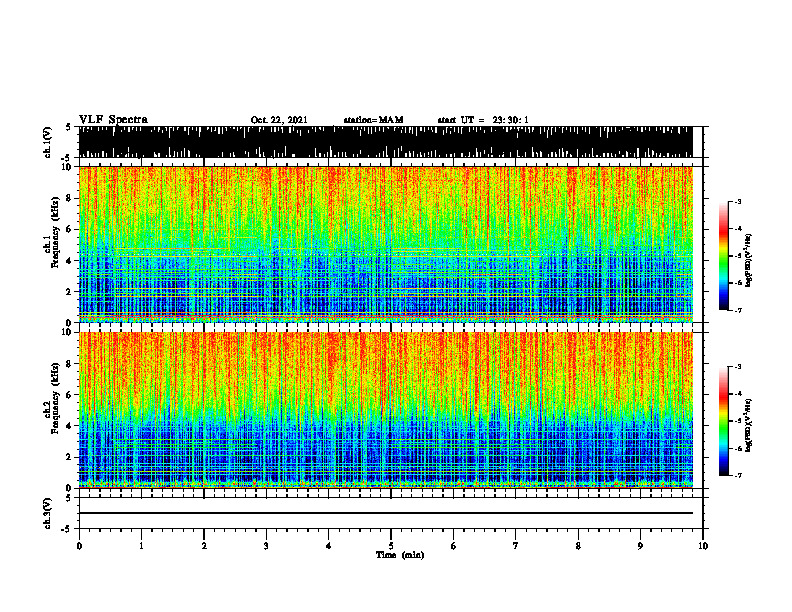
Task: Click time axis tick label "8"
Action: (578, 546)
